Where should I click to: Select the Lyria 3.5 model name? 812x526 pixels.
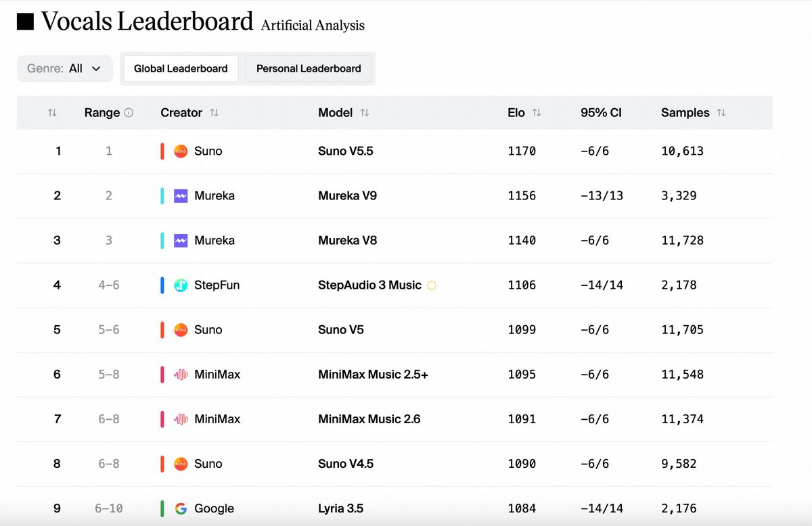pos(340,508)
